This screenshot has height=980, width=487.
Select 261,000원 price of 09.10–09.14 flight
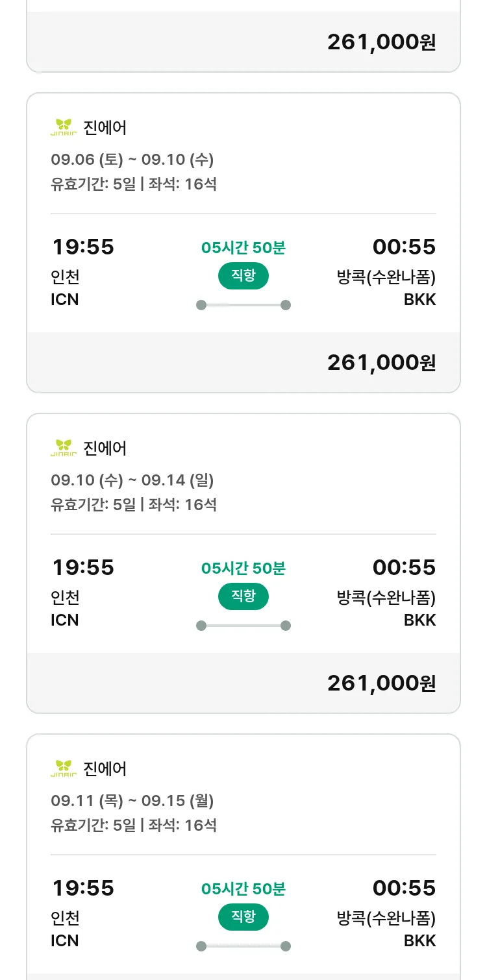pos(381,683)
